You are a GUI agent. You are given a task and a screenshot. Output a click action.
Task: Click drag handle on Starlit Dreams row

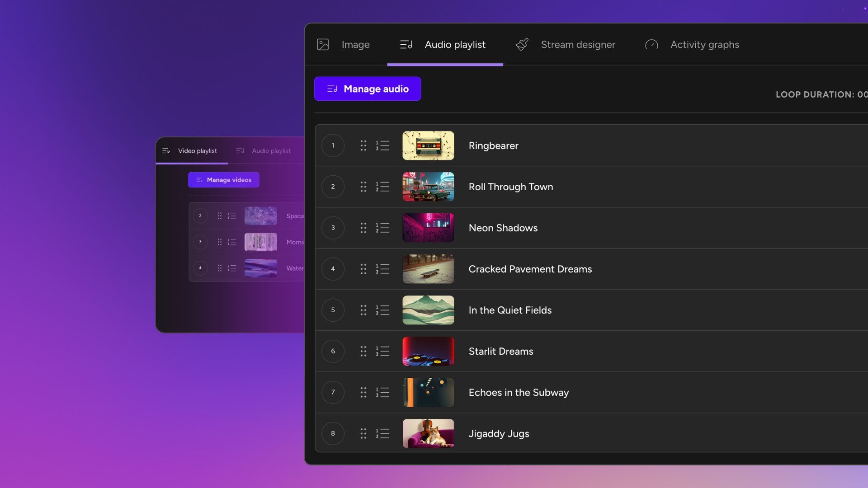tap(363, 351)
